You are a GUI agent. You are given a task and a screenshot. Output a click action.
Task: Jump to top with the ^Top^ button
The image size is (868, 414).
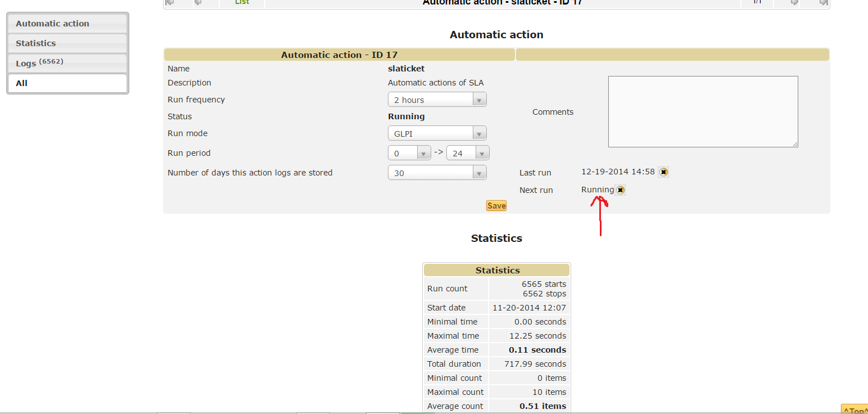coord(855,410)
